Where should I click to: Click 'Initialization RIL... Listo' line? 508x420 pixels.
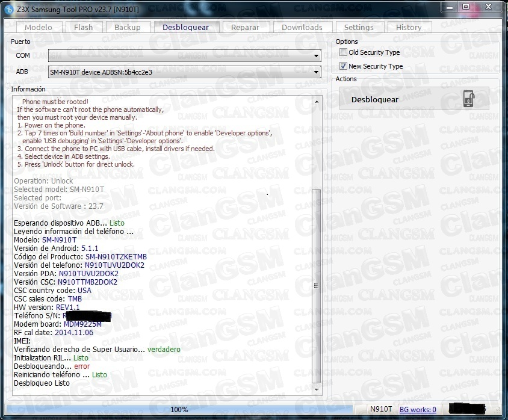pos(51,358)
